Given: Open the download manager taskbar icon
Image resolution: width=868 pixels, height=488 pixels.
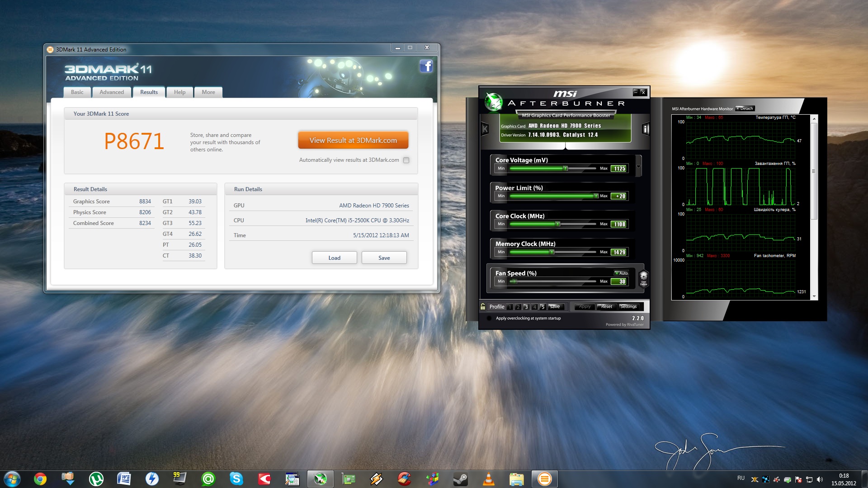Looking at the screenshot, I should pyautogui.click(x=68, y=479).
